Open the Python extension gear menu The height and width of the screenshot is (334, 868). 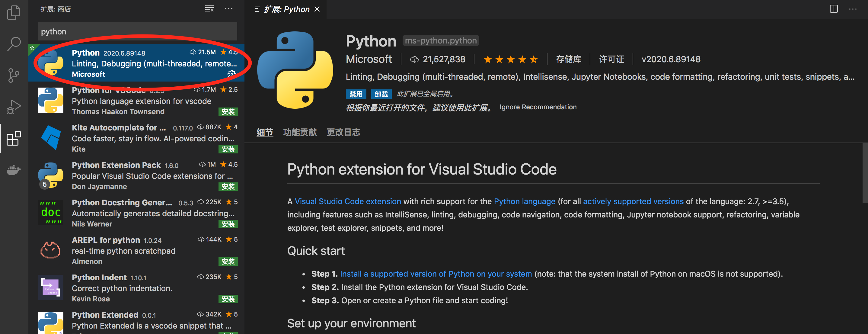point(231,73)
